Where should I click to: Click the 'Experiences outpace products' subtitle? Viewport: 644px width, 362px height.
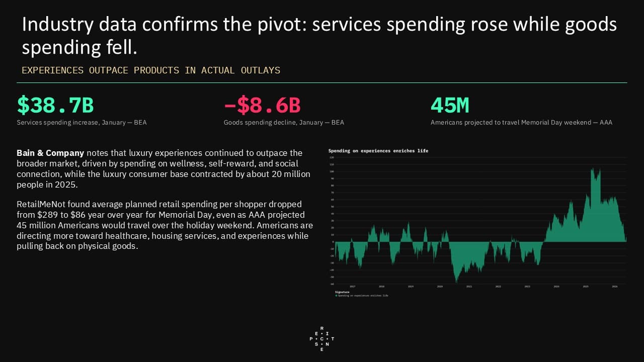tap(151, 70)
